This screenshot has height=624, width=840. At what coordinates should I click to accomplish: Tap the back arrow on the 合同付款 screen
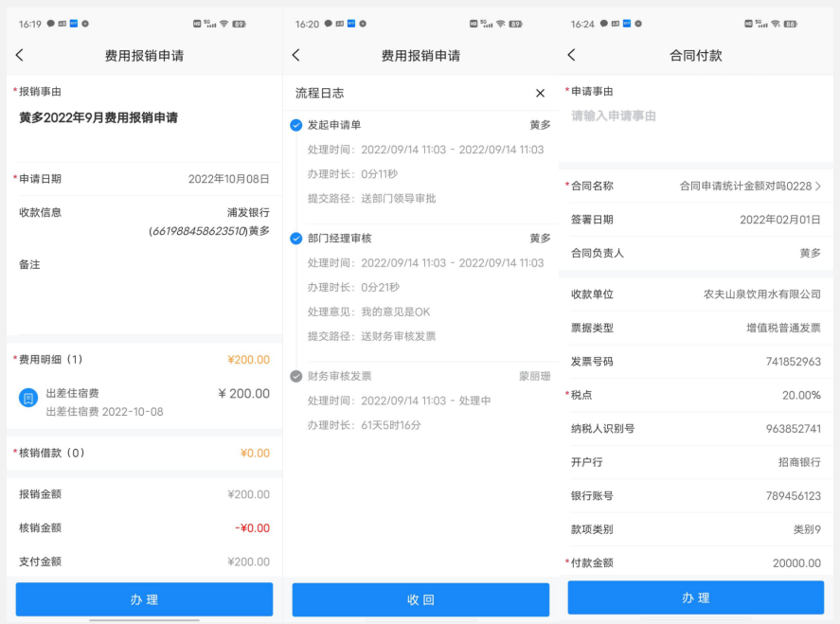point(571,56)
